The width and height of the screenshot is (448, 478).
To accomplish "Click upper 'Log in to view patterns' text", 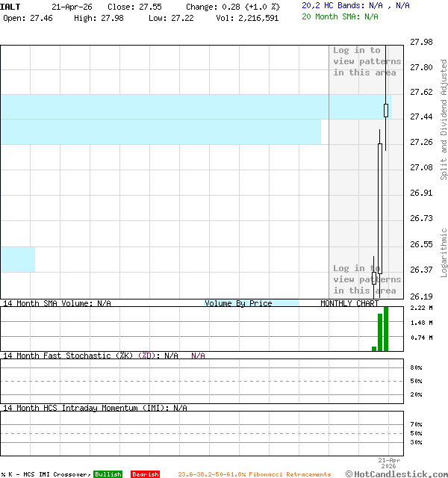I will [x=367, y=61].
